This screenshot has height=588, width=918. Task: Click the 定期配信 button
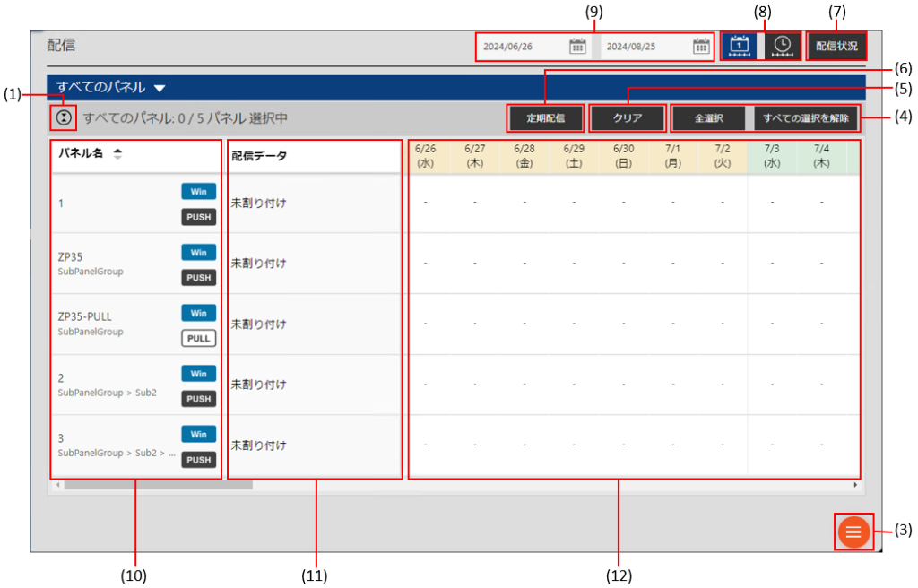coord(545,118)
